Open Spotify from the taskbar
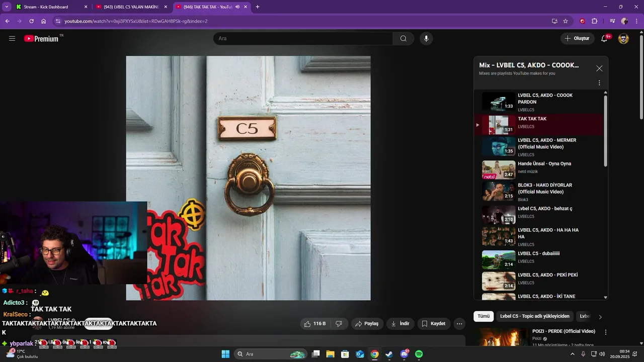 [419, 354]
